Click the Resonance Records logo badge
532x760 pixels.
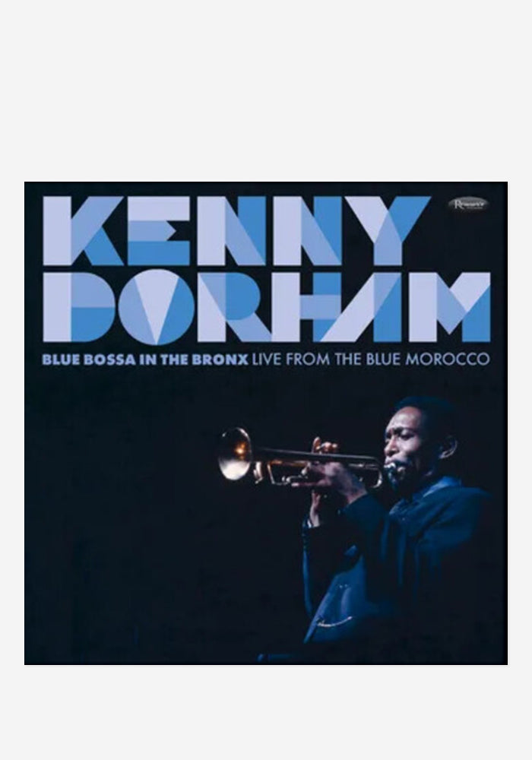467,204
